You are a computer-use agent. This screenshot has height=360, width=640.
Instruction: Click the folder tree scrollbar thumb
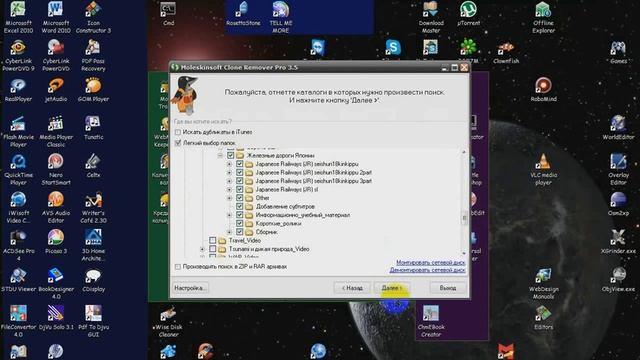[464, 218]
